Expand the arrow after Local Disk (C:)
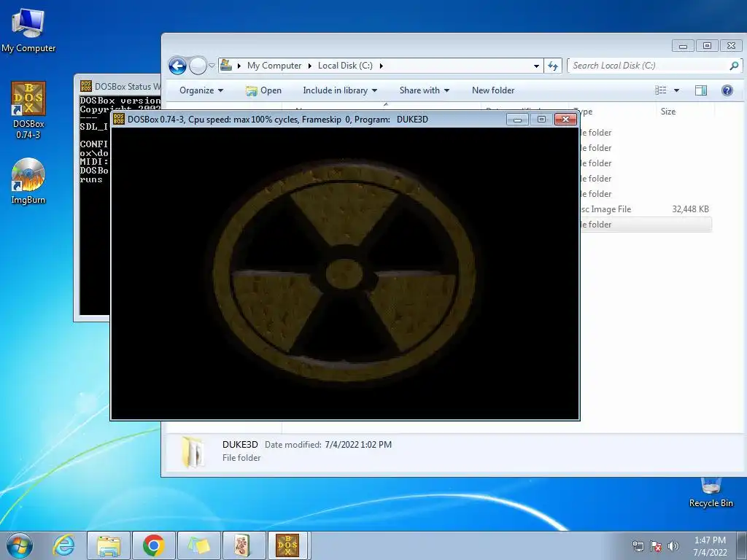This screenshot has width=747, height=560. (x=381, y=66)
